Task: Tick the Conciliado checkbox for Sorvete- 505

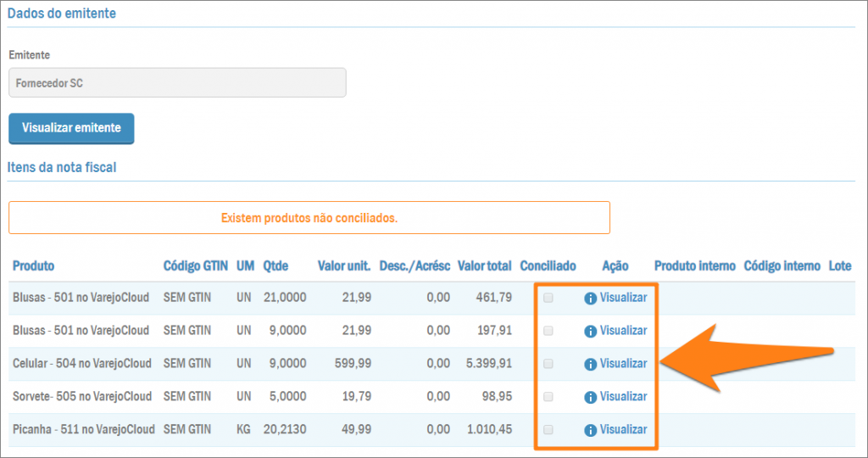Action: 548,397
